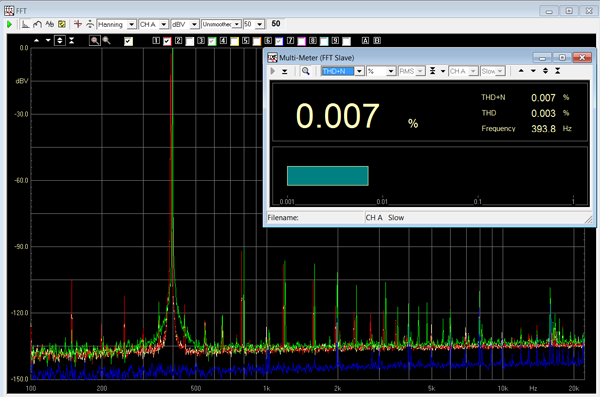Click the trace 9 number button
Image resolution: width=600 pixels, height=397 pixels.
[335, 40]
